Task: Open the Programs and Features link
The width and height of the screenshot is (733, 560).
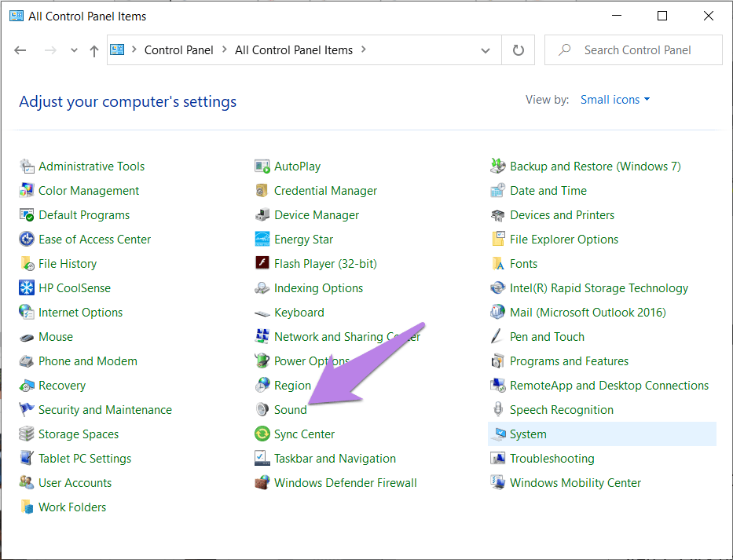Action: tap(569, 361)
